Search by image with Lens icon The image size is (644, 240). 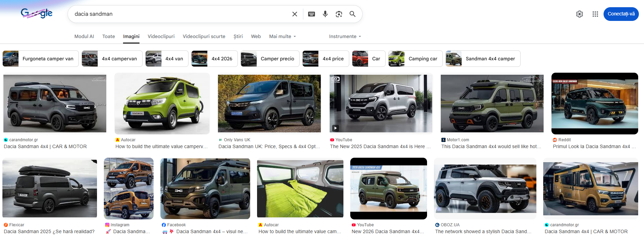pyautogui.click(x=339, y=14)
